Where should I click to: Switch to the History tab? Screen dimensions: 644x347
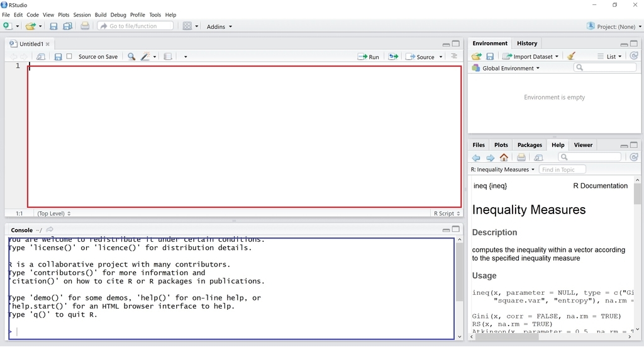(x=527, y=43)
